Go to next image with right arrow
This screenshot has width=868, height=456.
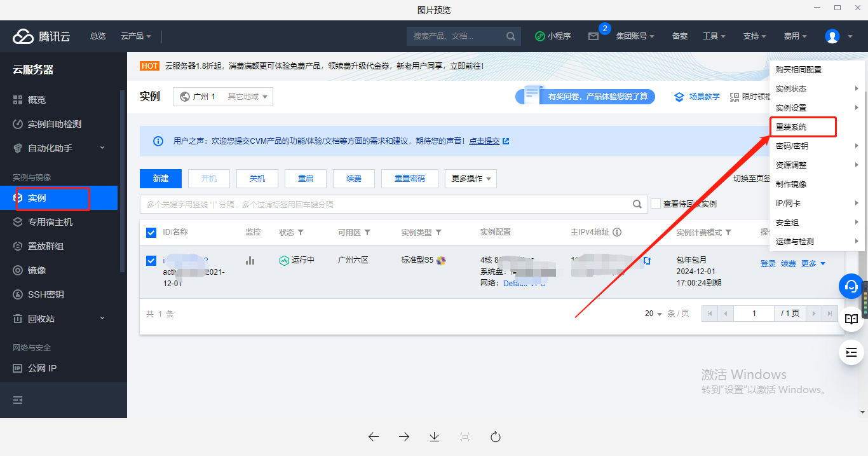[404, 437]
